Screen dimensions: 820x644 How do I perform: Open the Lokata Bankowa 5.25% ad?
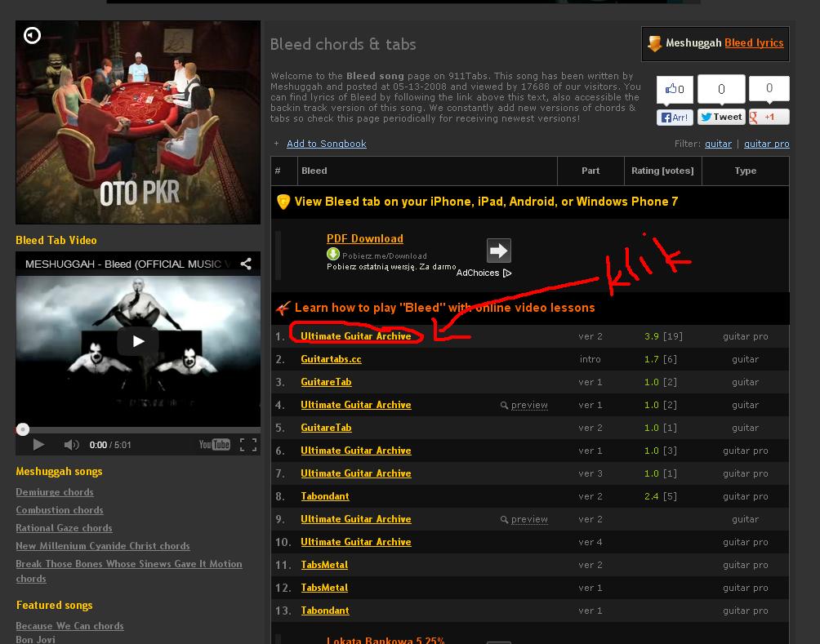click(x=385, y=640)
